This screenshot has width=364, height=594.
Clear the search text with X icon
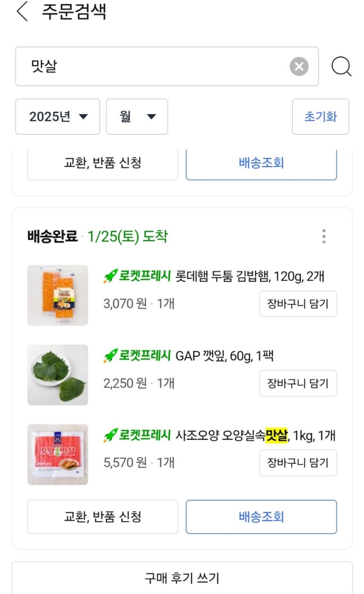click(x=299, y=66)
